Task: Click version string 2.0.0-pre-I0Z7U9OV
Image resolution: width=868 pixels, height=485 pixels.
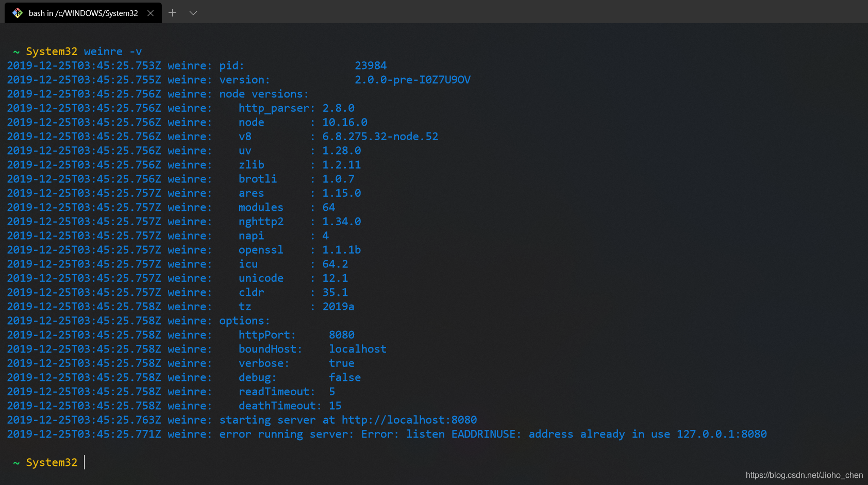Action: pos(412,80)
